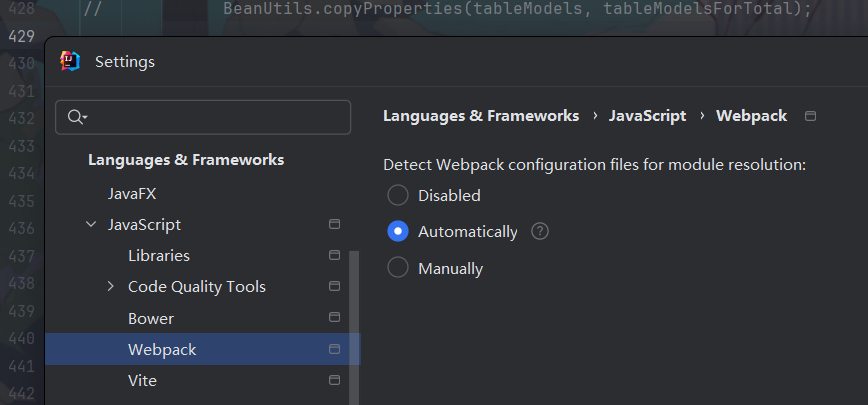The image size is (868, 405).
Task: Click project-level icon beside Webpack row
Action: (x=334, y=349)
